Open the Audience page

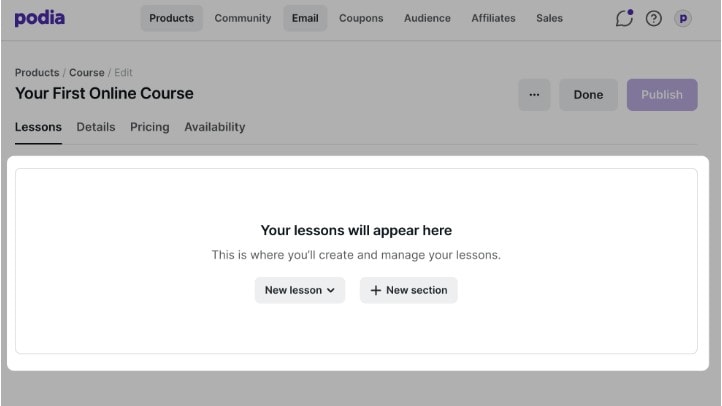[427, 18]
